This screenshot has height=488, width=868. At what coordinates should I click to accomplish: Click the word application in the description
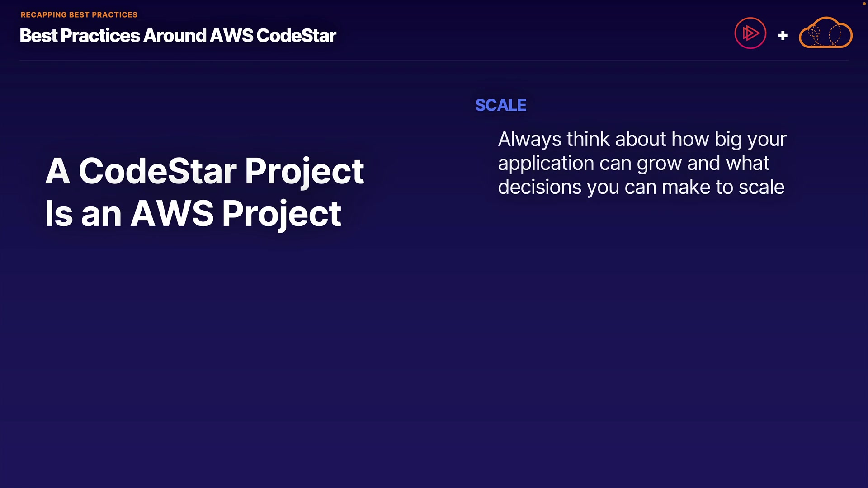point(546,163)
